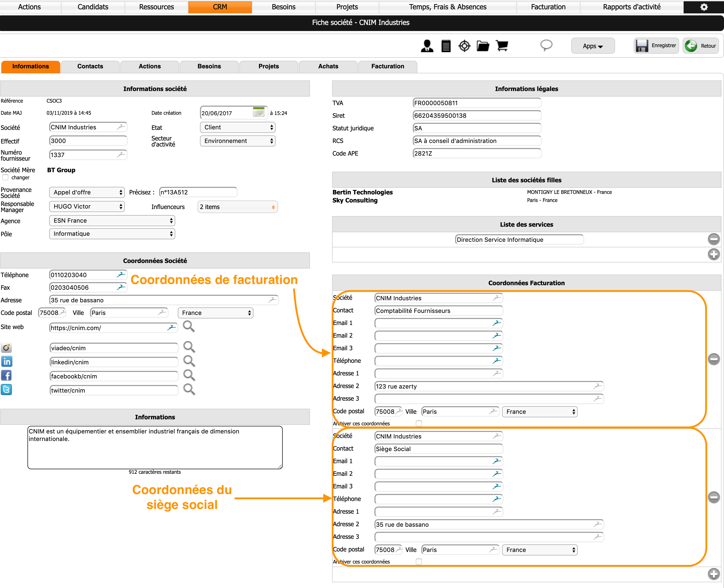This screenshot has width=724, height=588.
Task: Open the Temps, Frais & Absences menu
Action: (448, 7)
